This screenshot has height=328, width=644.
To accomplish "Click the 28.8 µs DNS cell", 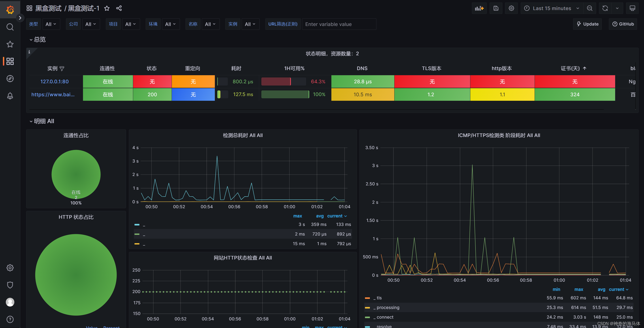I will tap(363, 81).
